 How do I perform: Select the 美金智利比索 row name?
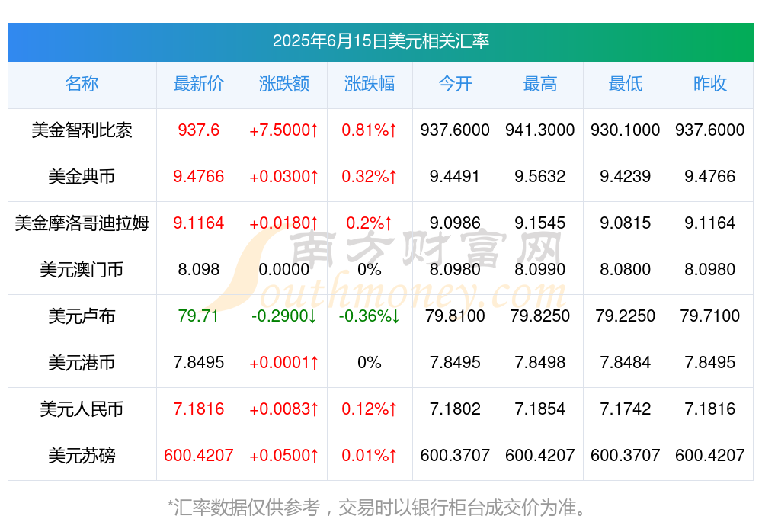point(82,130)
